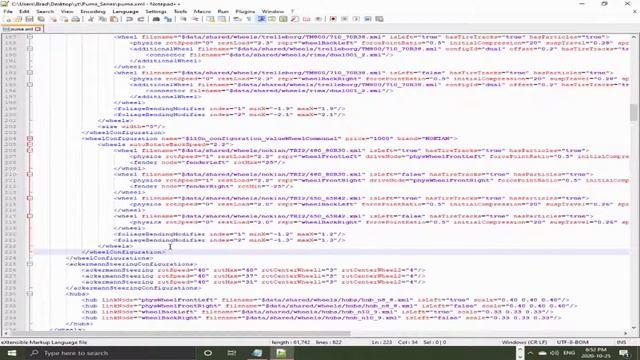Open Task View from the taskbar
This screenshot has width=640, height=360.
tap(232, 353)
